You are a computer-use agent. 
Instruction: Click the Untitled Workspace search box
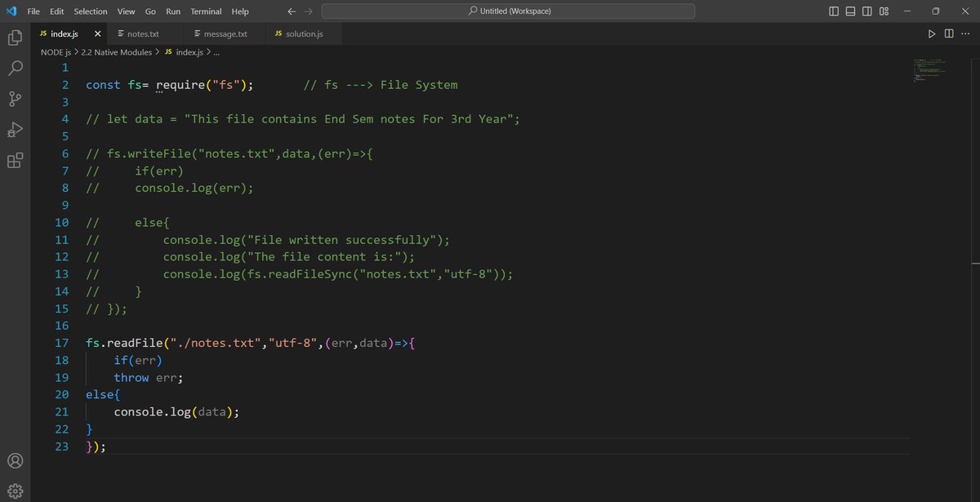[506, 11]
